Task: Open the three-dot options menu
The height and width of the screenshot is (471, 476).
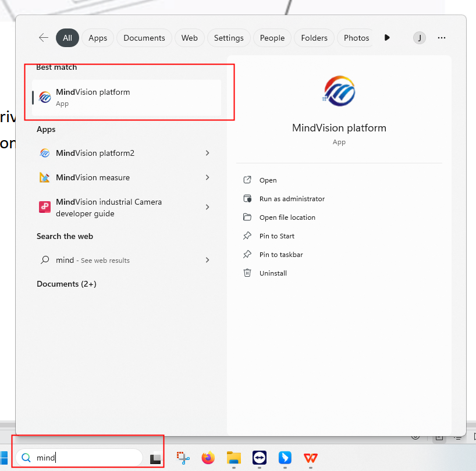Action: coord(442,38)
